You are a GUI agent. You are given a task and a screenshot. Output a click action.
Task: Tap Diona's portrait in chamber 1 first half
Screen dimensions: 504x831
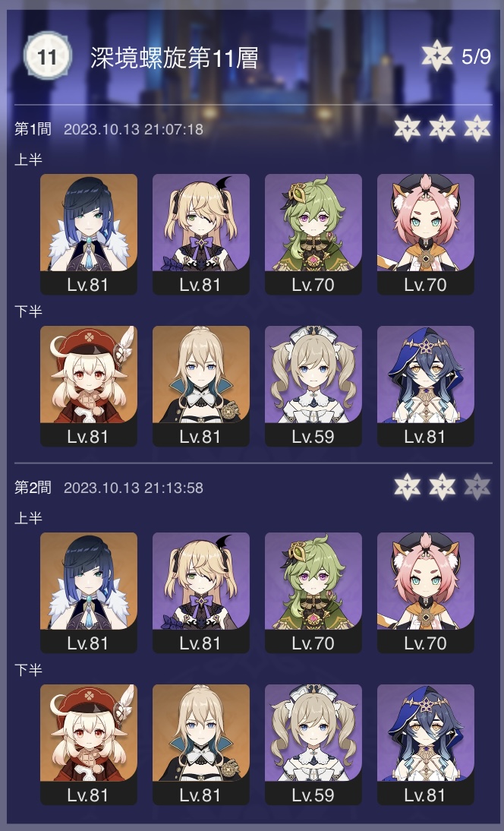[x=425, y=234]
